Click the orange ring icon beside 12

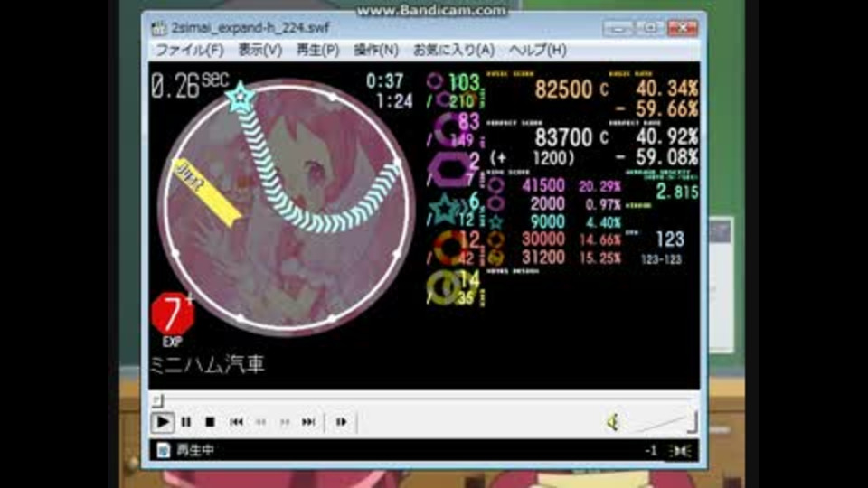tap(448, 248)
